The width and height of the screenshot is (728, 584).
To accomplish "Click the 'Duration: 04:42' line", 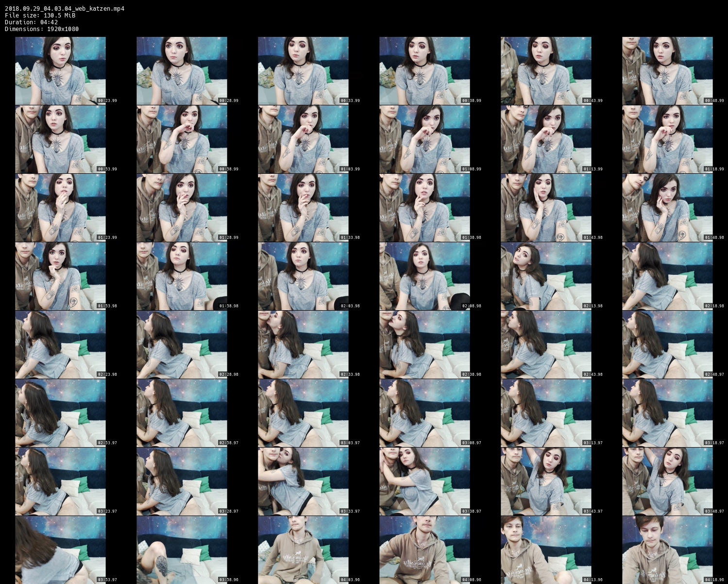I will pos(31,22).
